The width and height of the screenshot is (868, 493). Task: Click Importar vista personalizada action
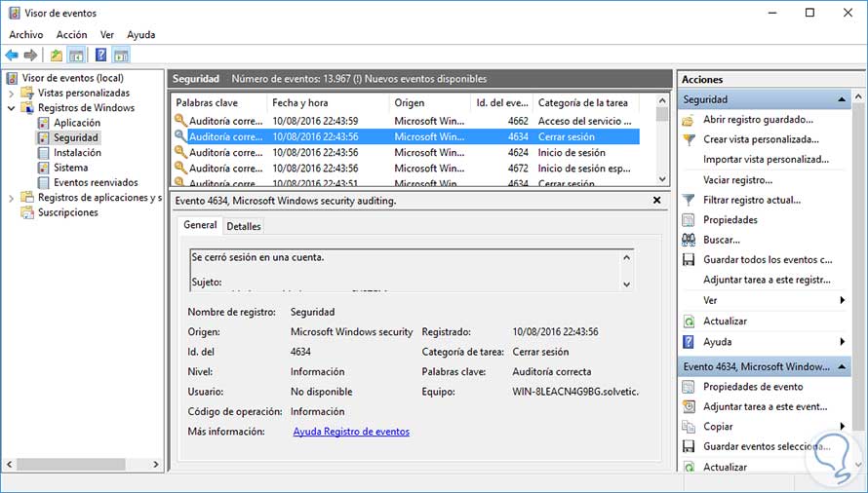pyautogui.click(x=767, y=160)
